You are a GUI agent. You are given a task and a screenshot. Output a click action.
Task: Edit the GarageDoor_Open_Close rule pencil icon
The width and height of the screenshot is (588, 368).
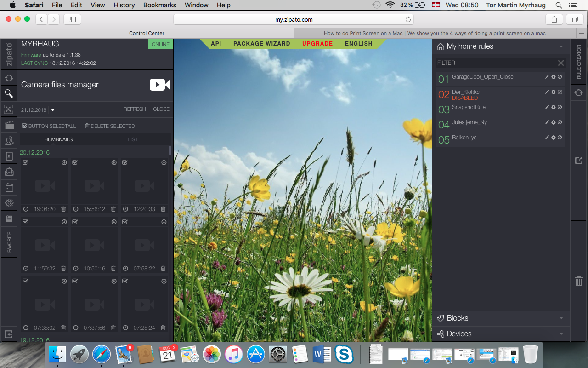(x=547, y=77)
